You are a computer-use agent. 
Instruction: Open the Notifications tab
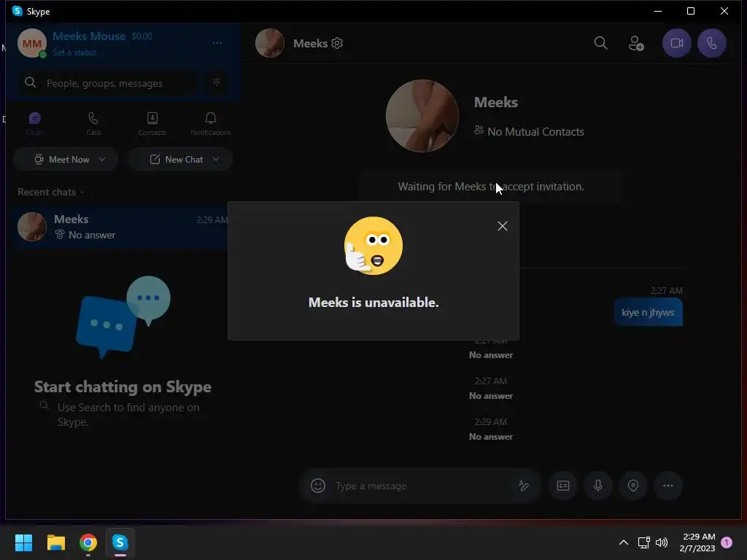(x=211, y=123)
